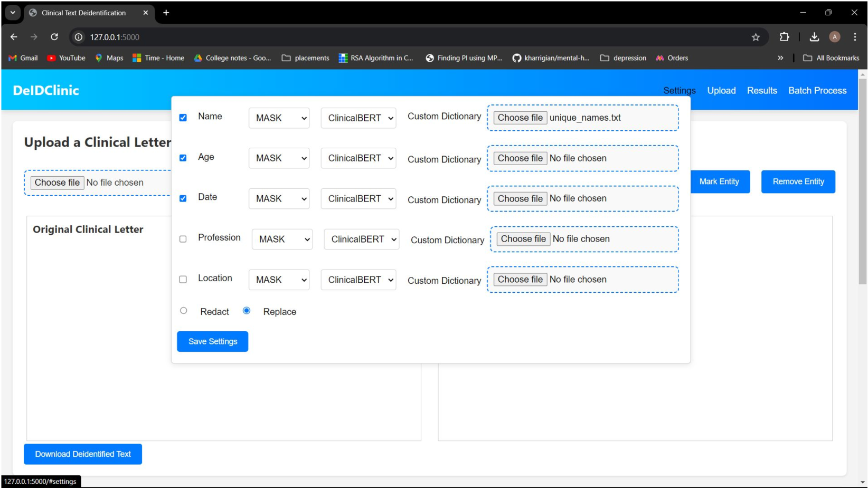
Task: Open the Batch Process nav item
Action: pyautogui.click(x=817, y=91)
